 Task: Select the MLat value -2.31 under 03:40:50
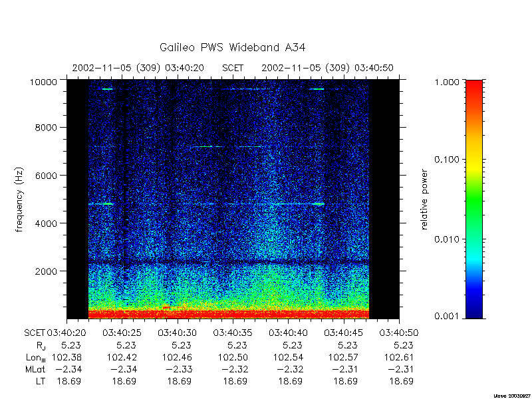tap(400, 369)
